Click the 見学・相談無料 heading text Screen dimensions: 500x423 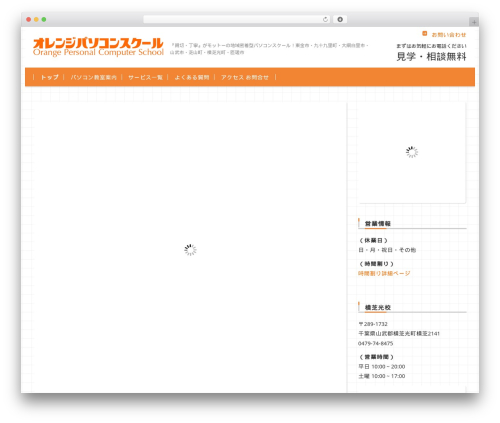[431, 57]
